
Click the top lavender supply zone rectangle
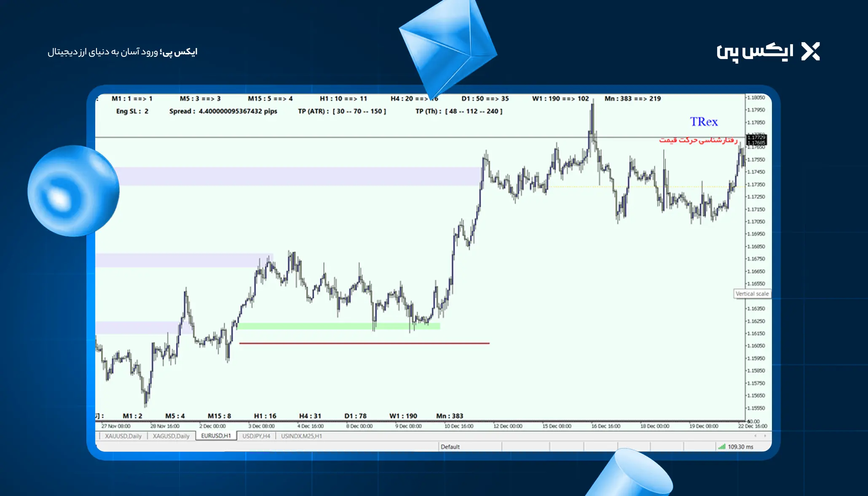[295, 176]
